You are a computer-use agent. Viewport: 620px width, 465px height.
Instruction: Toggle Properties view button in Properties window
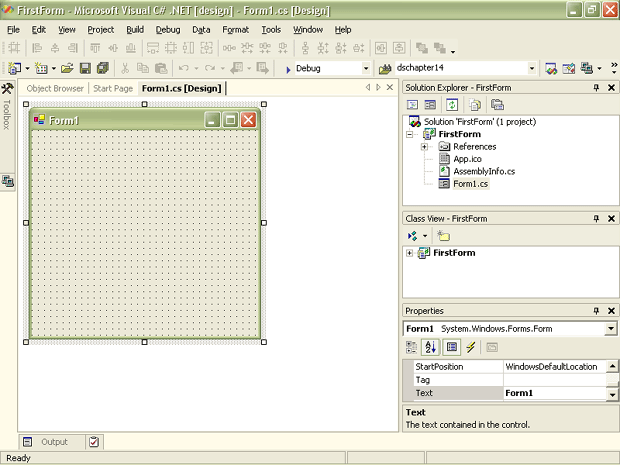pos(452,347)
